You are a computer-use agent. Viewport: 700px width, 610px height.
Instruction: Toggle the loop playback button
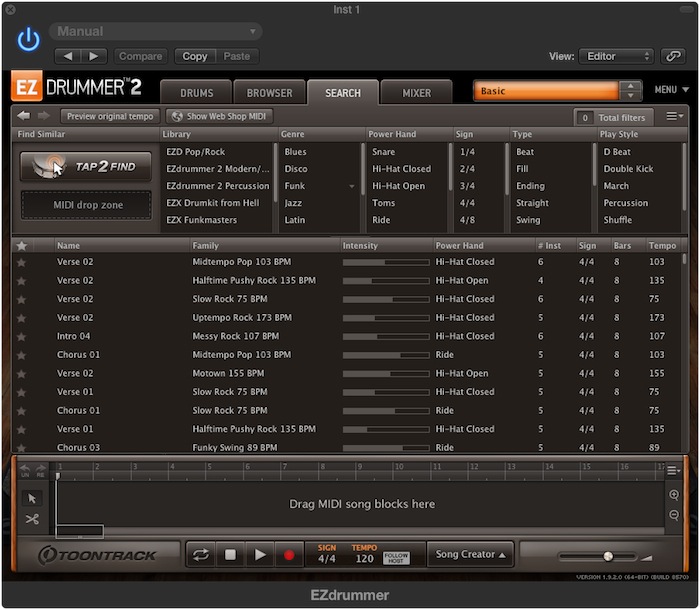click(x=200, y=555)
